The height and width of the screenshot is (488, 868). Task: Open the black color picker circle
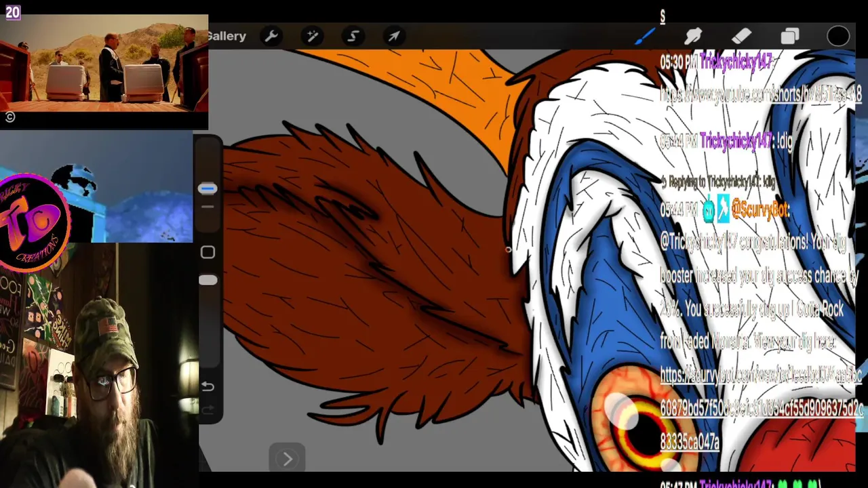pos(838,36)
